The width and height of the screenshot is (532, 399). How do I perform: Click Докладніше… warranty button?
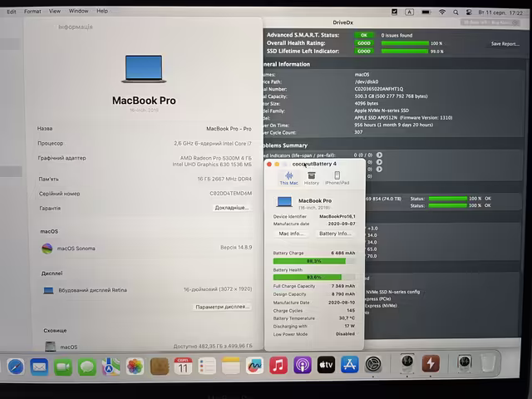pyautogui.click(x=232, y=207)
